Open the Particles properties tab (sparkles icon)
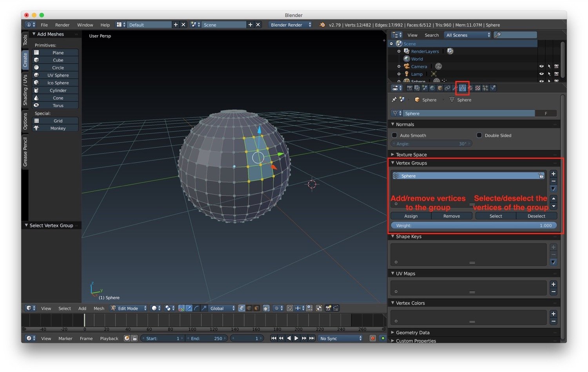Screen dimensions: 588x372 tap(485, 88)
